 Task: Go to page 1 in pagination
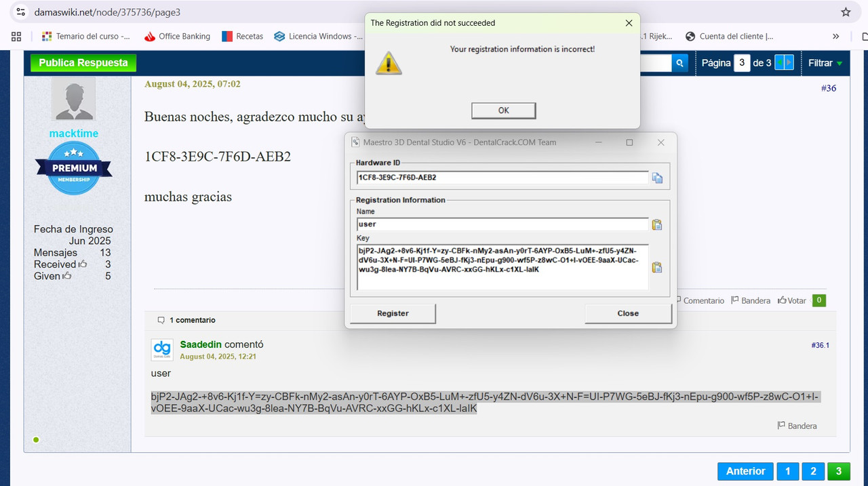click(787, 471)
